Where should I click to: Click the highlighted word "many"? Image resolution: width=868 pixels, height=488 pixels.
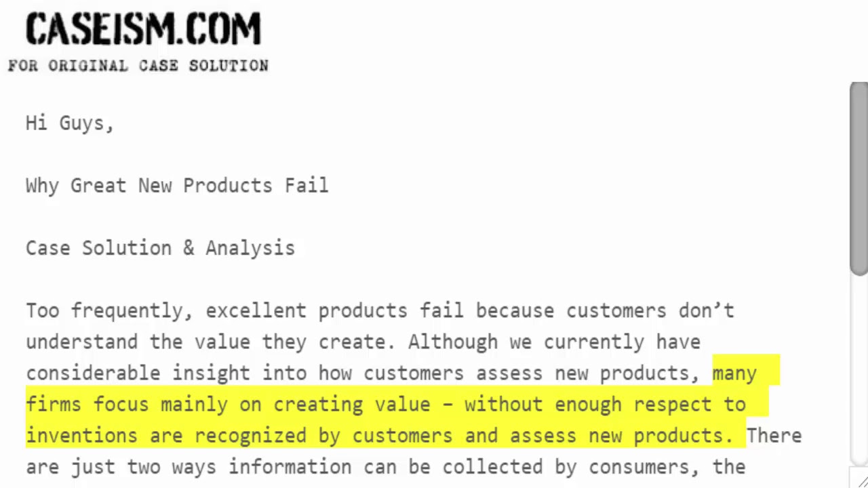[x=734, y=373]
